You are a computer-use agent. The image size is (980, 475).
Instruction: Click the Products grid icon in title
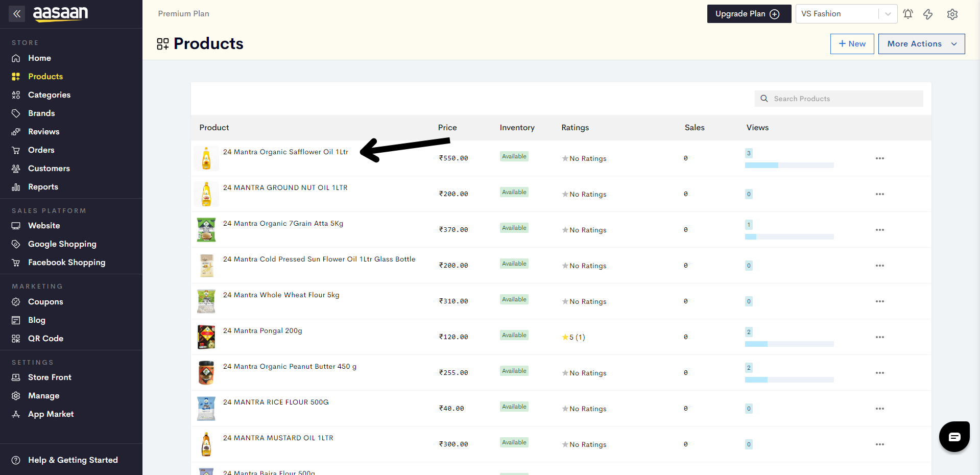[163, 44]
